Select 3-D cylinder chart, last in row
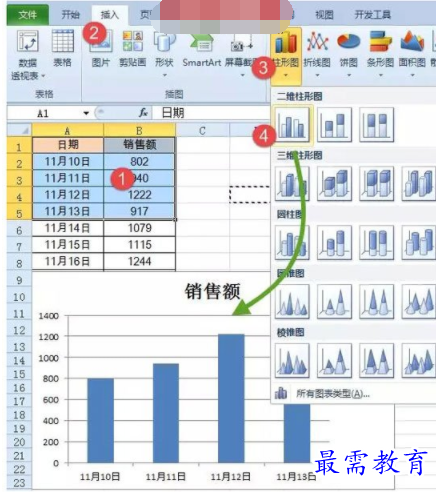436x494 pixels. coord(419,243)
